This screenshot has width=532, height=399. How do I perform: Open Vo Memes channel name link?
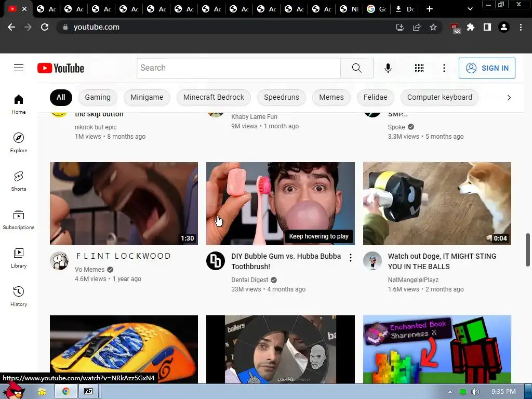[89, 270]
